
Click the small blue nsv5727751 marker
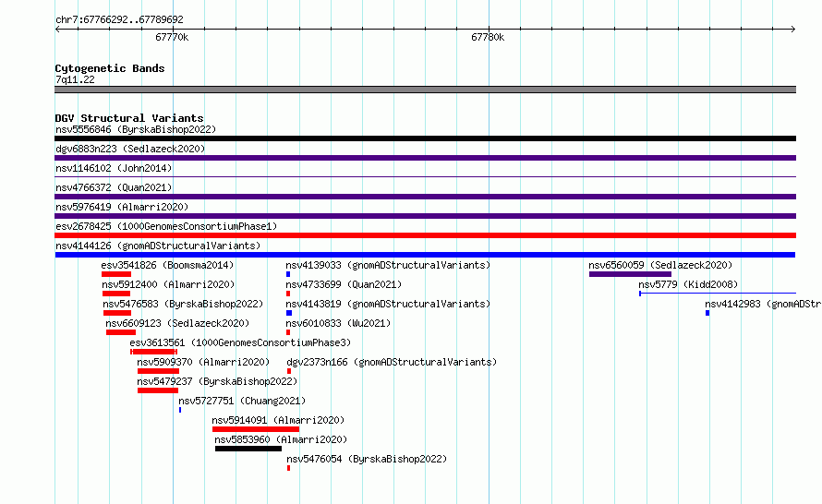[180, 410]
